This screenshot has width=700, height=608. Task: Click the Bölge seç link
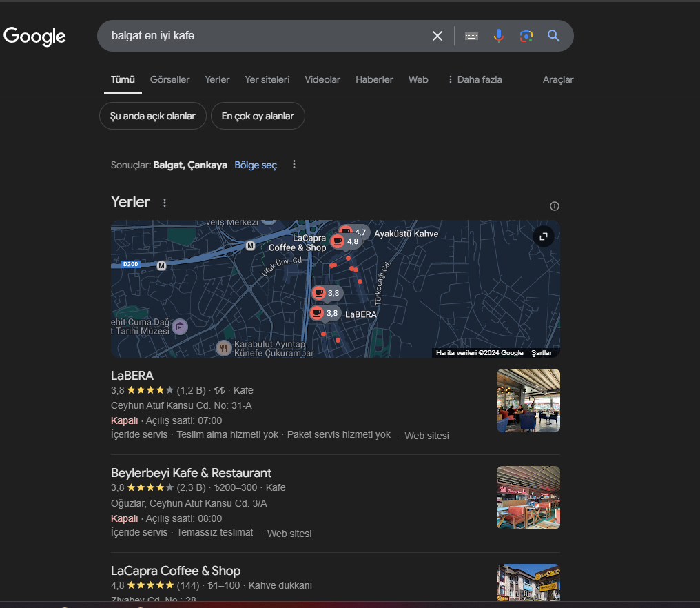tap(256, 165)
